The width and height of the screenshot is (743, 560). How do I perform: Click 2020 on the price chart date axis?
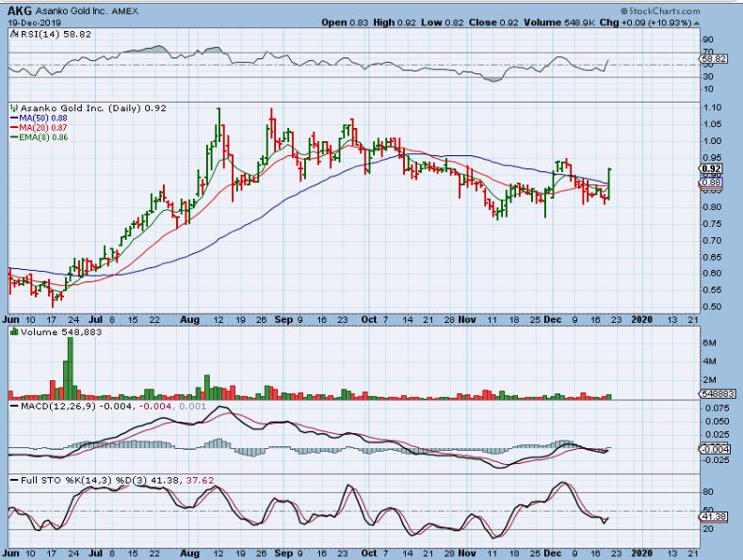click(x=642, y=320)
